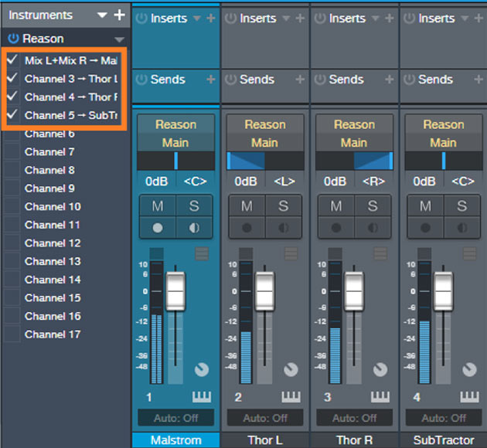
Task: Click the Malstrom channel volume fader
Action: tap(175, 290)
